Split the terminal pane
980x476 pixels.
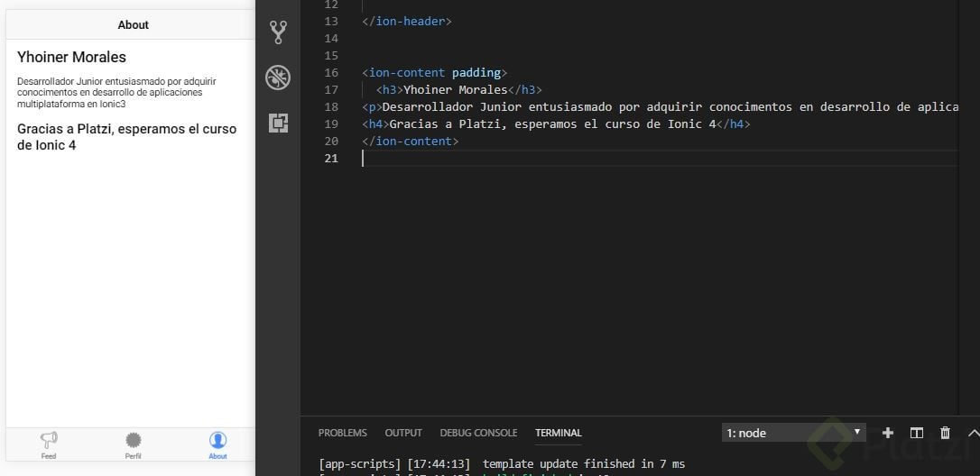coord(916,433)
